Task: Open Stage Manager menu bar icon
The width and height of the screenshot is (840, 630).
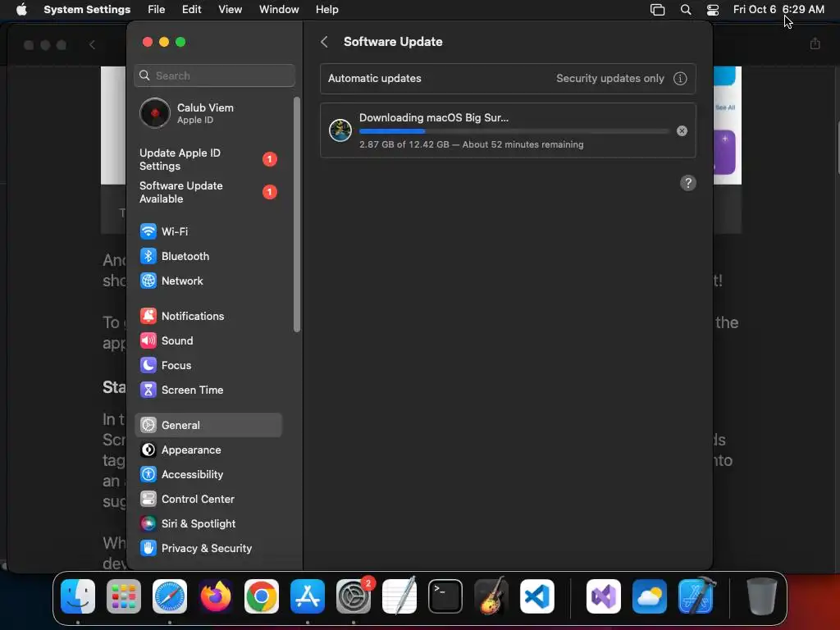Action: click(657, 10)
